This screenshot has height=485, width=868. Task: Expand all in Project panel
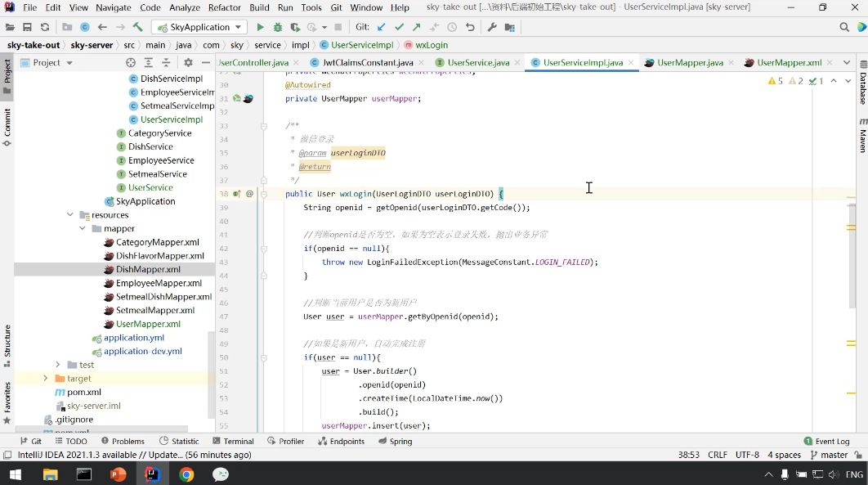pyautogui.click(x=149, y=62)
